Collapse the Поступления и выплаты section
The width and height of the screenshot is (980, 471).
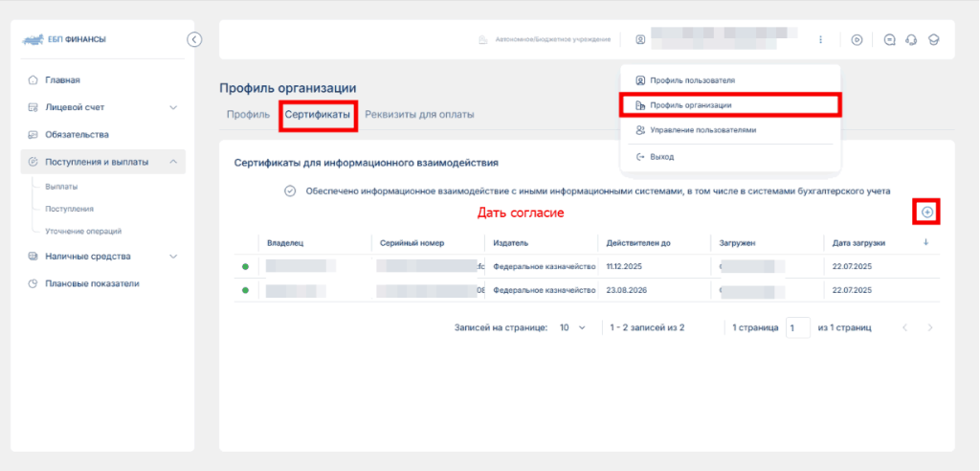point(173,162)
